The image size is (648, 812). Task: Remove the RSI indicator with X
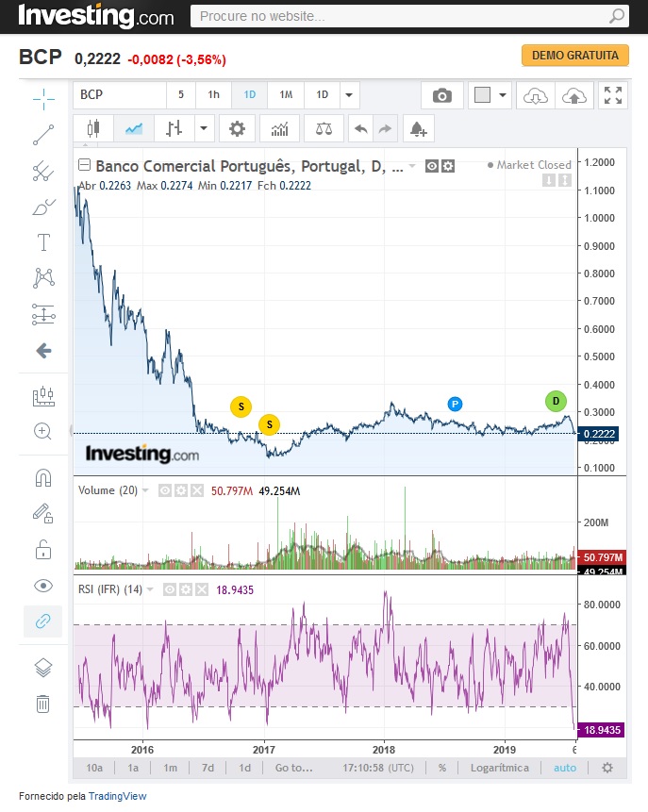point(202,589)
